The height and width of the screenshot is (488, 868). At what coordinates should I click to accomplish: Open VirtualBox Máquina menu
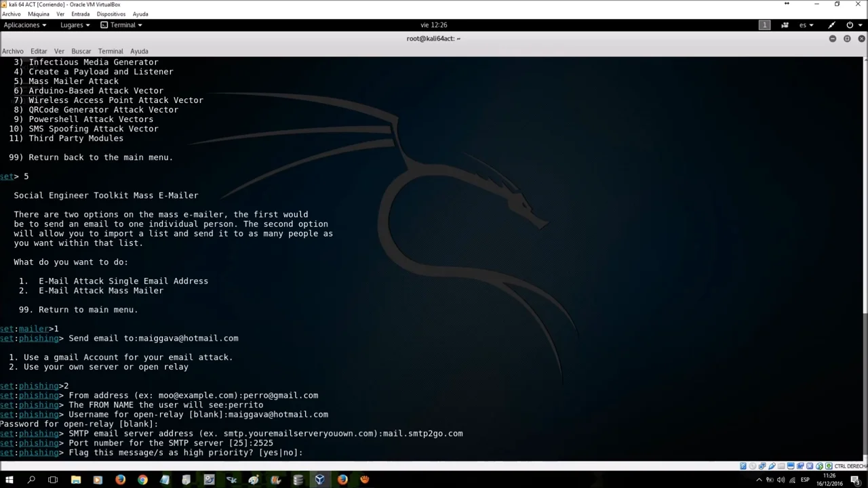pyautogui.click(x=39, y=14)
